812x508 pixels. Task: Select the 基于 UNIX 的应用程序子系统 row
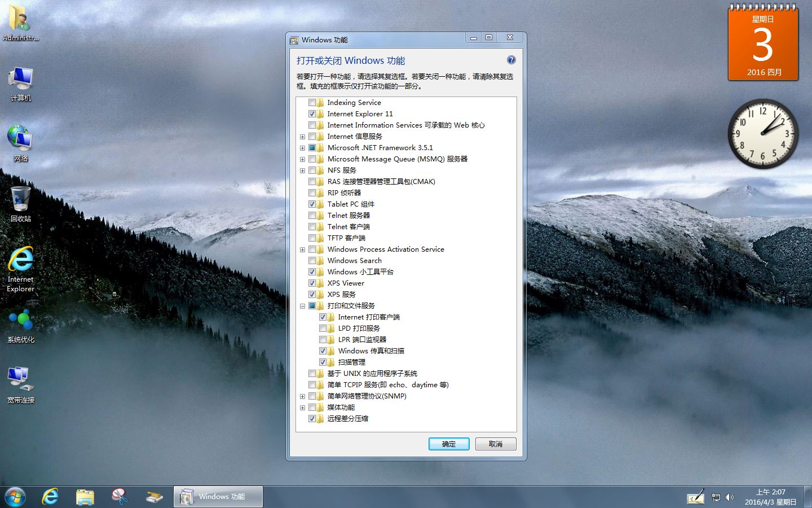tap(372, 373)
